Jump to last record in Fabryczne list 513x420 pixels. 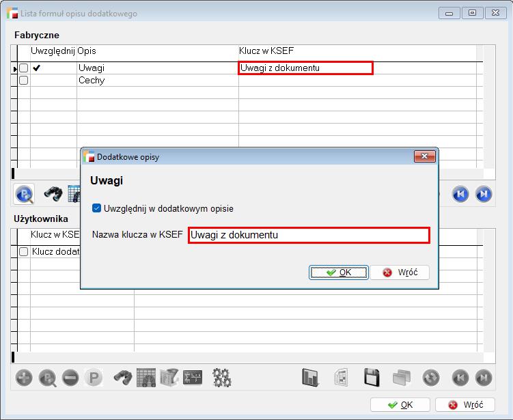483,195
